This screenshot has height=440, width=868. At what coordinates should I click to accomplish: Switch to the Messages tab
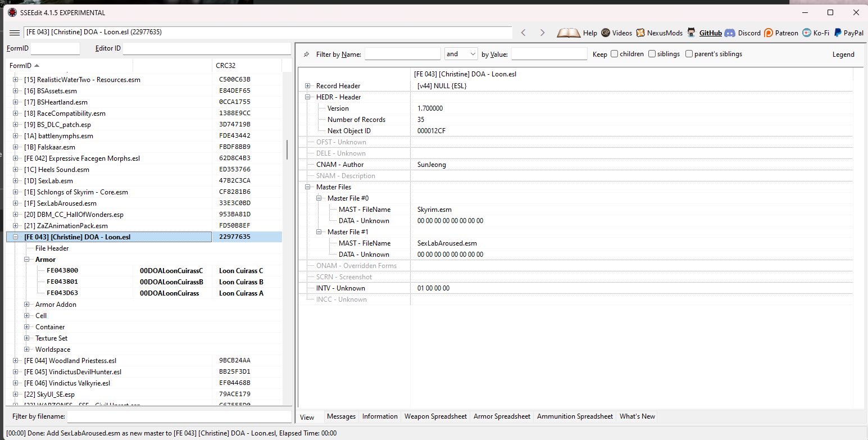pos(341,416)
